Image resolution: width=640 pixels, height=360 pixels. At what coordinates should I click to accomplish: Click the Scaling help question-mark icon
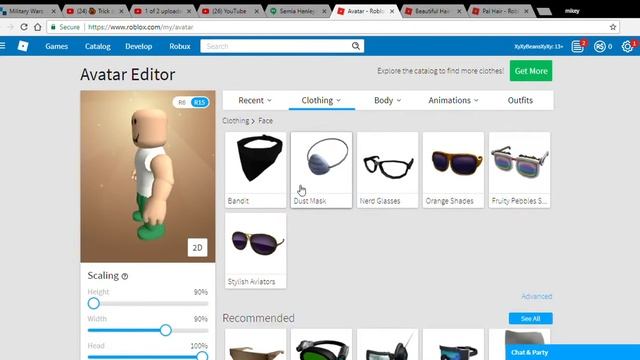coord(125,276)
